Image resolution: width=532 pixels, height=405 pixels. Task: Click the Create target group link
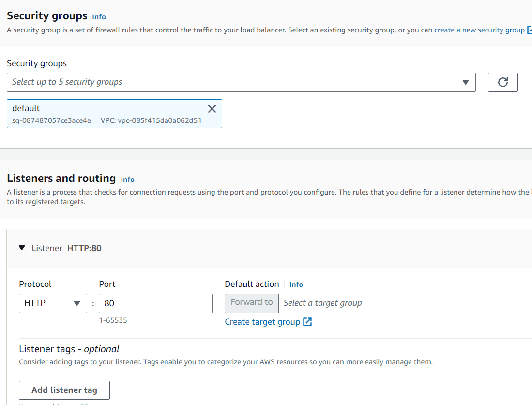pos(262,322)
